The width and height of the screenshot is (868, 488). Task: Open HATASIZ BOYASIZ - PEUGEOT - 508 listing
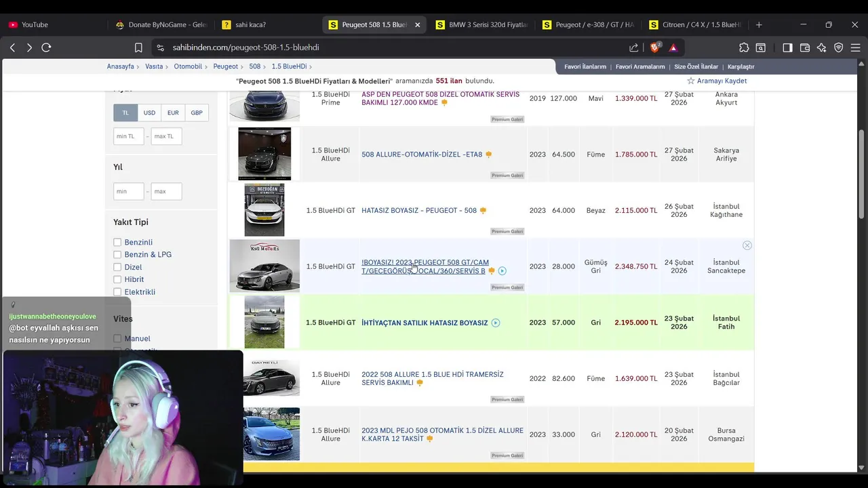[x=419, y=211]
